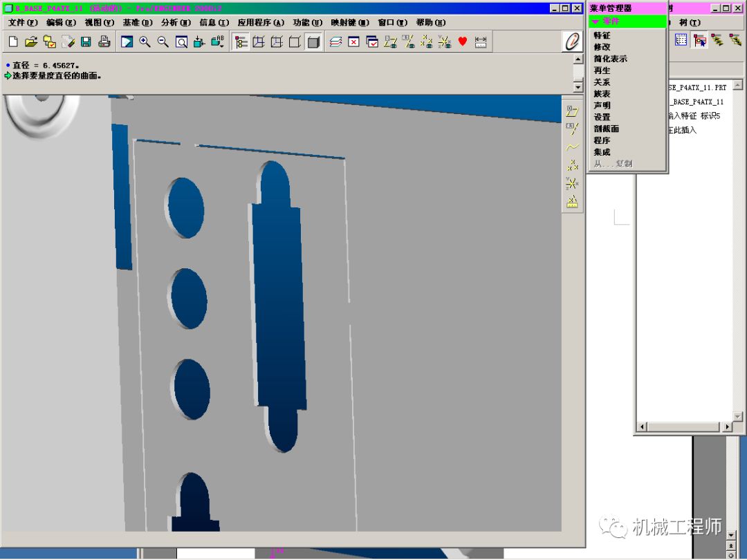Collapse the 零件 menu header arrow
The image size is (747, 560).
point(596,21)
